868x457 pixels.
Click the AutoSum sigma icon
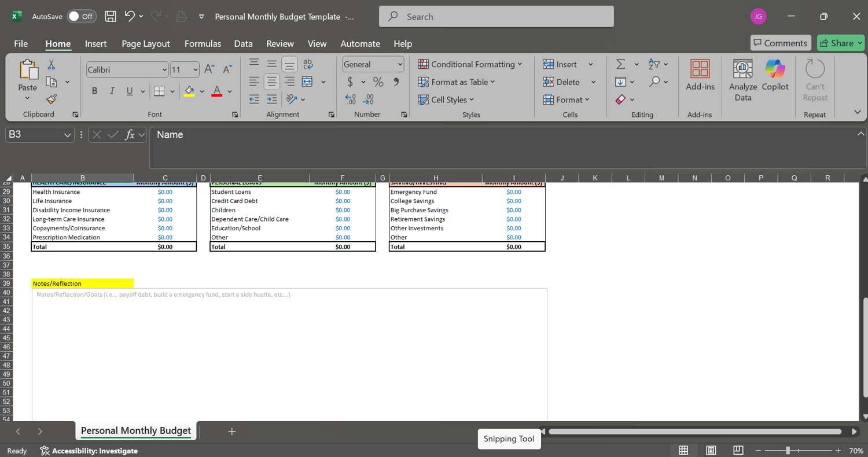(620, 64)
